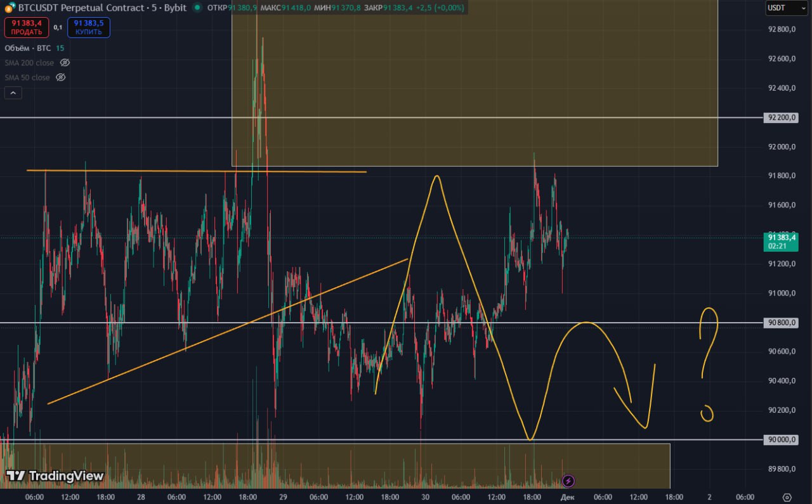Click the 90 000,0 price line label
The width and height of the screenshot is (812, 504).
pyautogui.click(x=781, y=440)
